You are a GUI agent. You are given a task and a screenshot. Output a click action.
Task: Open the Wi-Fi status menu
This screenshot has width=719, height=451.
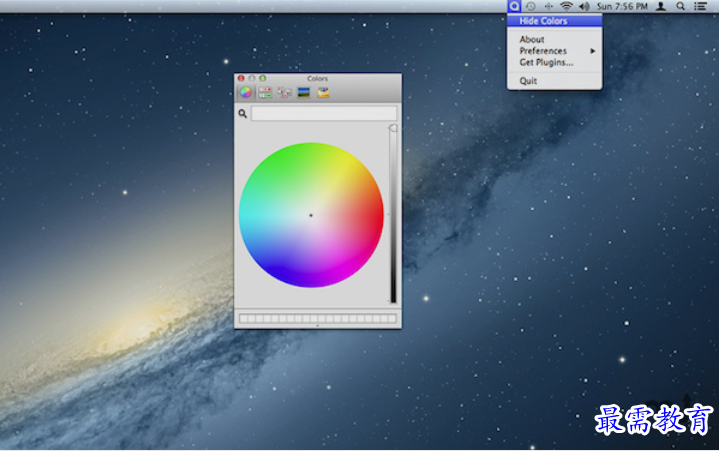[567, 6]
